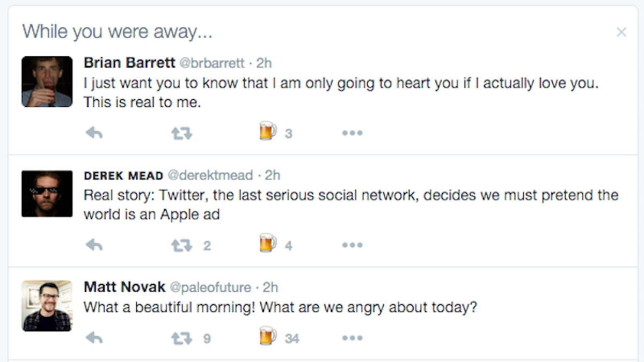Reply to Derek Mead's tweet
This screenshot has height=362, width=644.
94,245
